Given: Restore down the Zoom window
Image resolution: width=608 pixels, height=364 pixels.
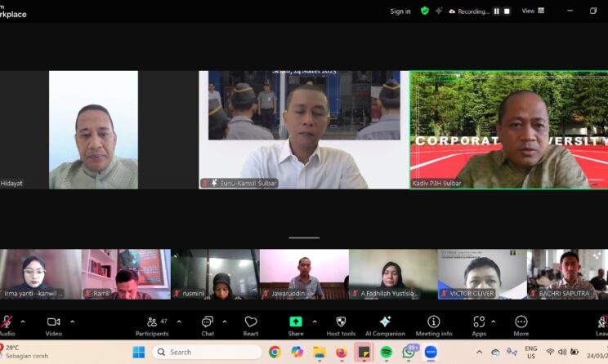Looking at the screenshot, I should tap(592, 11).
